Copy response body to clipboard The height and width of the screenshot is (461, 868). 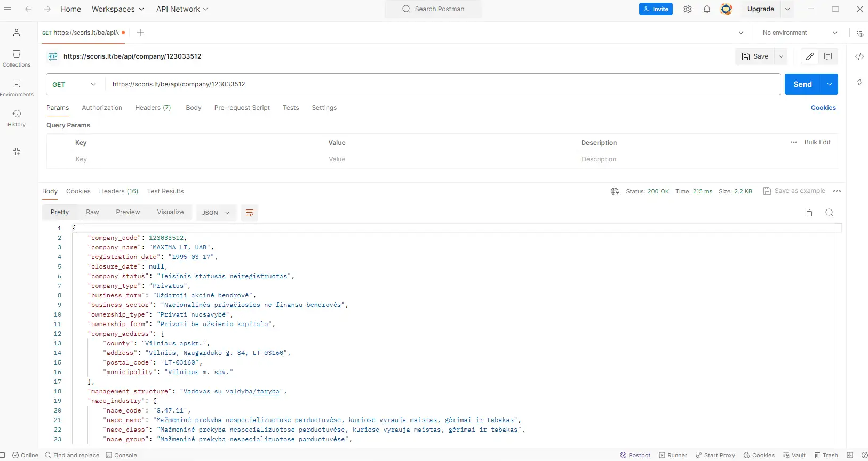click(x=808, y=213)
